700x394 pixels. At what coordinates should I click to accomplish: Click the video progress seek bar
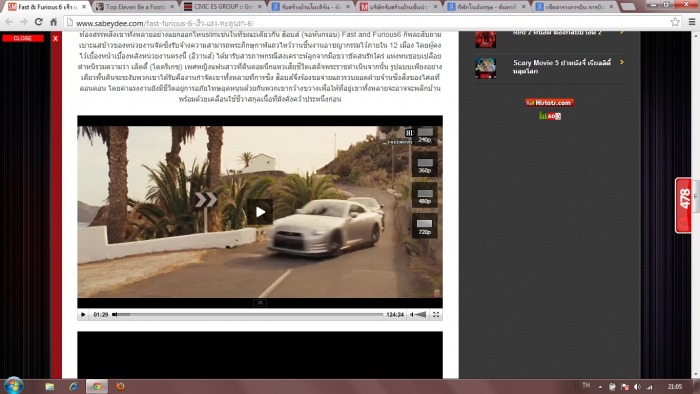[248, 315]
